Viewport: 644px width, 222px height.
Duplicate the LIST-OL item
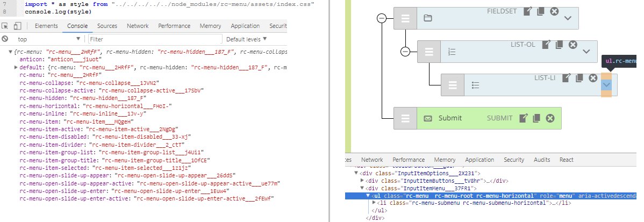(560, 45)
